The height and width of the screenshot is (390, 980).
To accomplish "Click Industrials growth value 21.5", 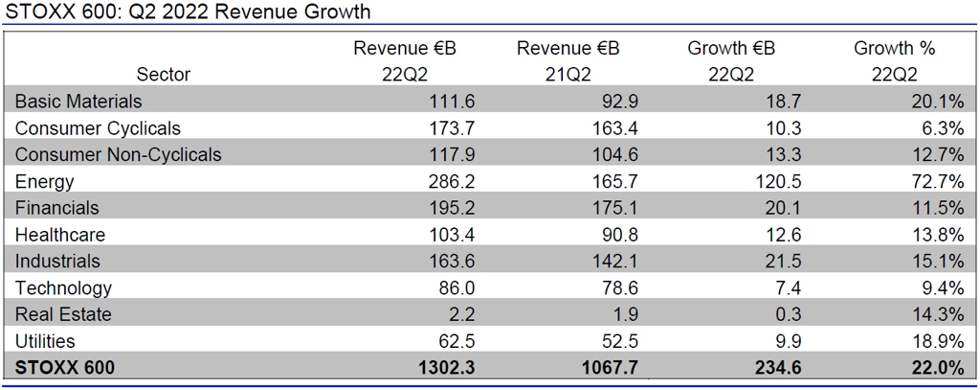I will (781, 261).
